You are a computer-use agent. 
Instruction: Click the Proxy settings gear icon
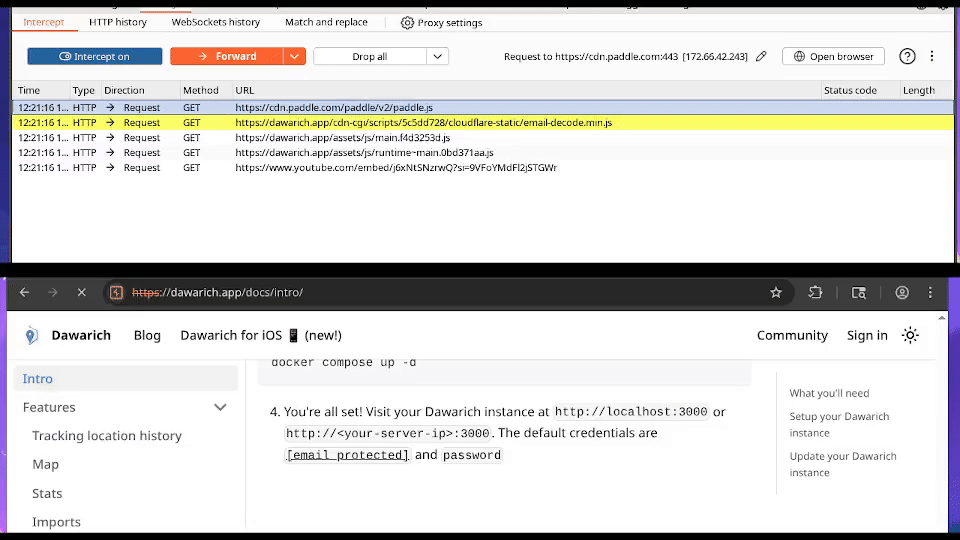tap(407, 23)
